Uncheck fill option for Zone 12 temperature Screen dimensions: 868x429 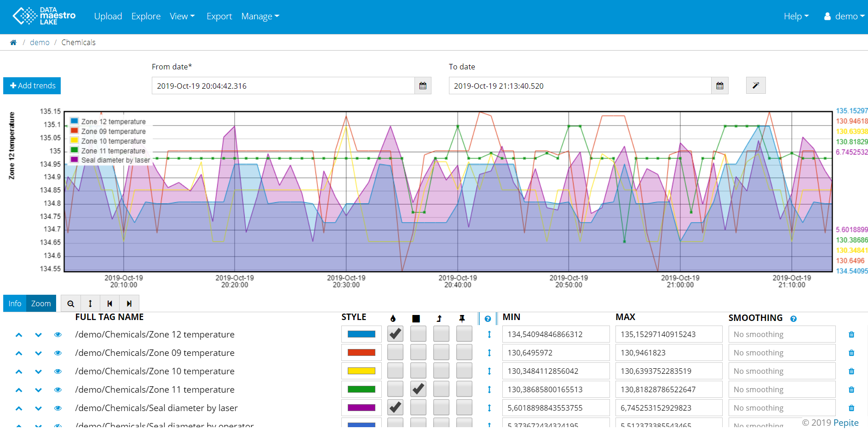coord(395,334)
